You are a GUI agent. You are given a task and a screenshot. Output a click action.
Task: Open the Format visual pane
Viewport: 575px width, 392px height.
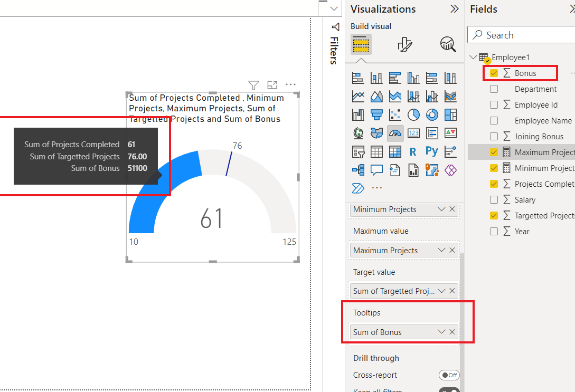404,44
